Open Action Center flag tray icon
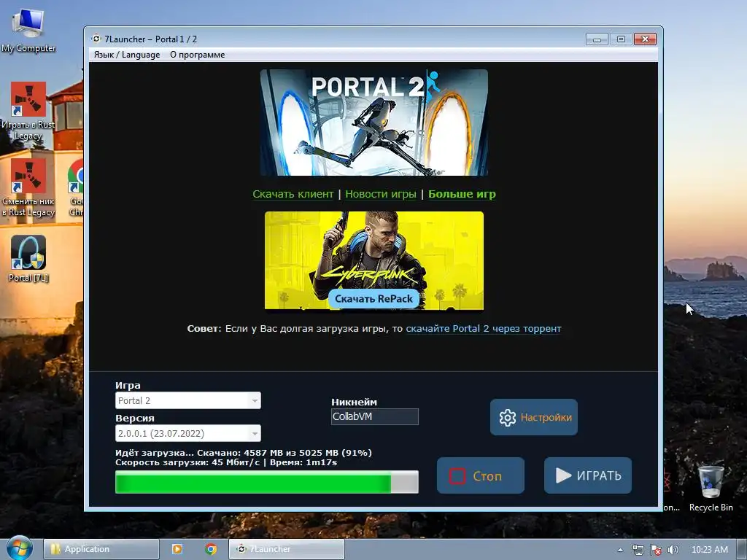 tap(656, 550)
